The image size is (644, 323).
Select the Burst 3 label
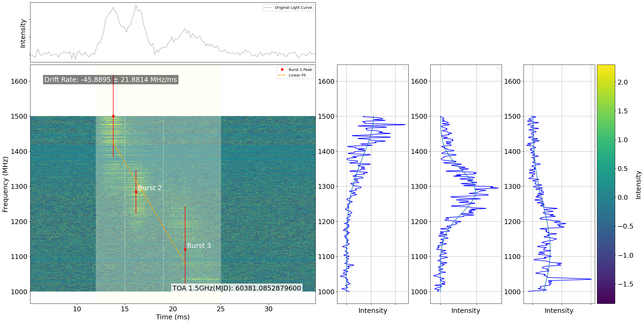point(199,246)
